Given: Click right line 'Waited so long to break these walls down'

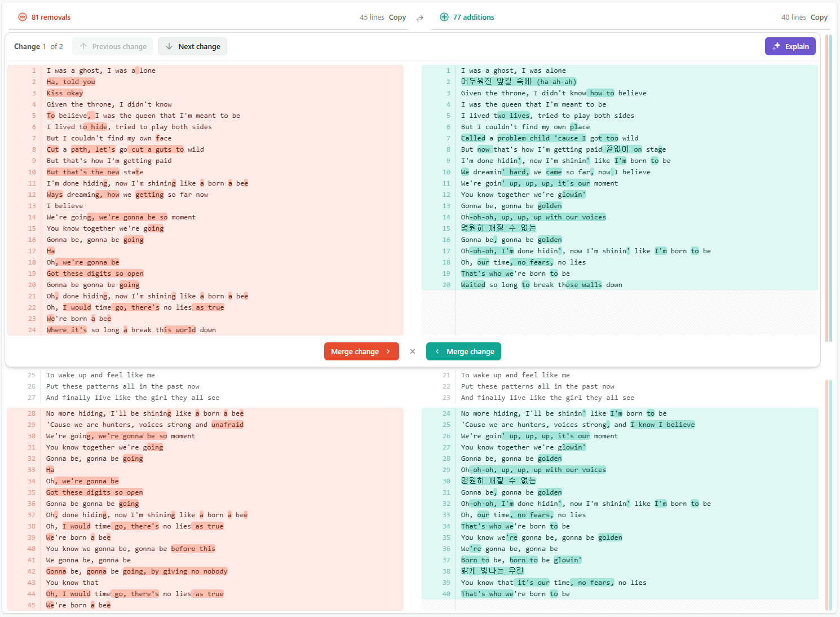Looking at the screenshot, I should pos(541,285).
